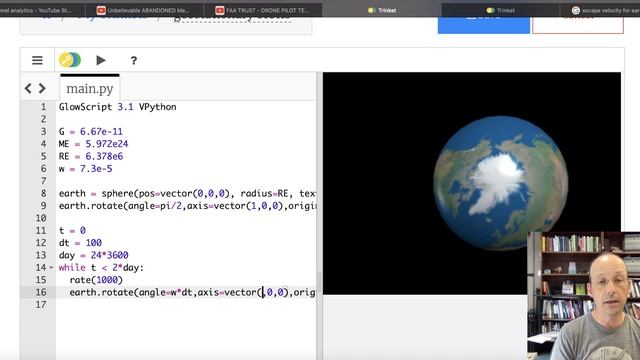Click the earth = sphere line 8
The image size is (640, 360).
pos(187,193)
